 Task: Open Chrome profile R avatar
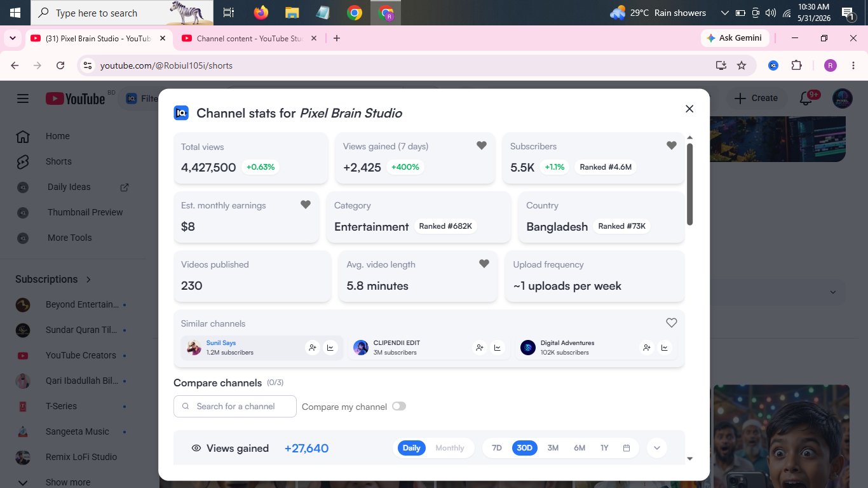(x=830, y=65)
